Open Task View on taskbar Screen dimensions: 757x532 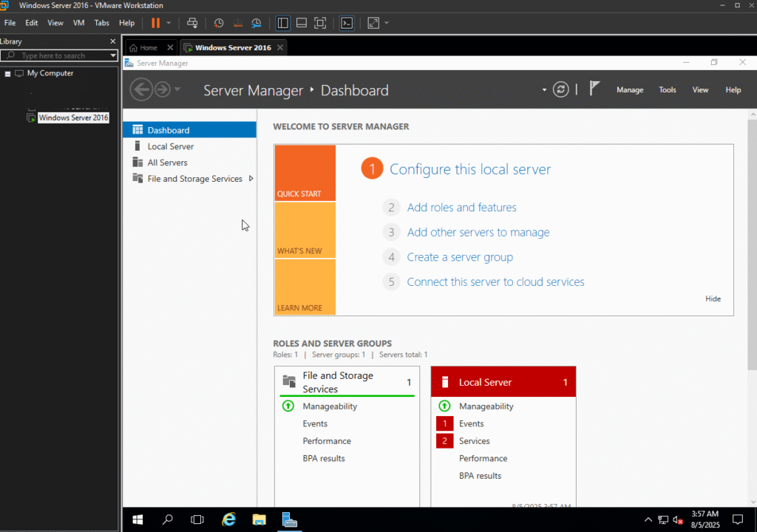coord(197,519)
